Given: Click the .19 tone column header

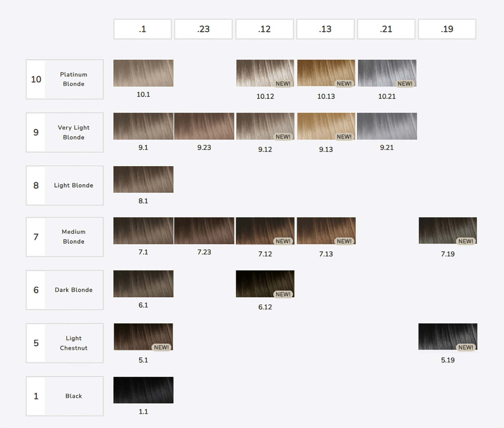Looking at the screenshot, I should click(447, 29).
